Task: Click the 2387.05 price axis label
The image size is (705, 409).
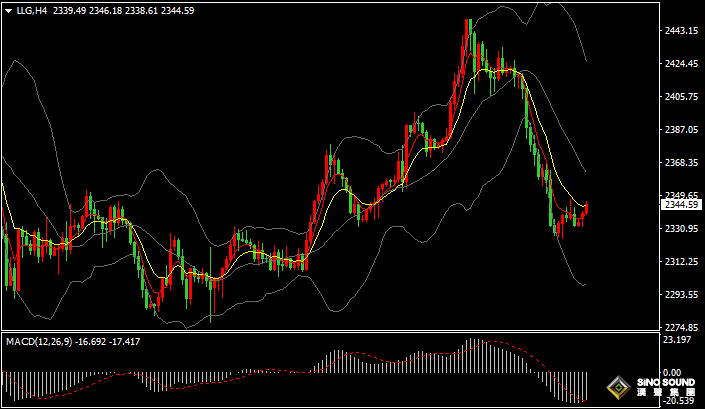Action: [x=681, y=130]
